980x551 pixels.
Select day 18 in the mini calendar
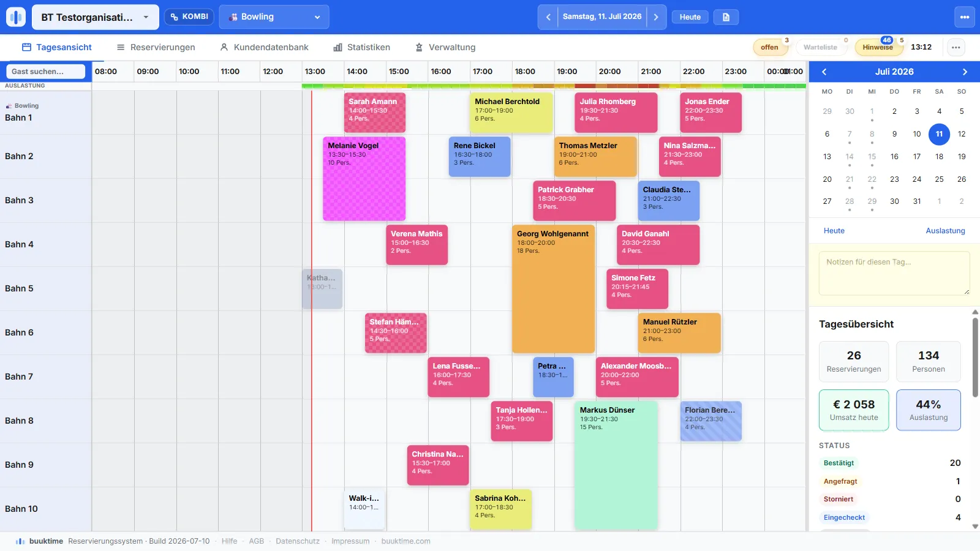click(939, 157)
